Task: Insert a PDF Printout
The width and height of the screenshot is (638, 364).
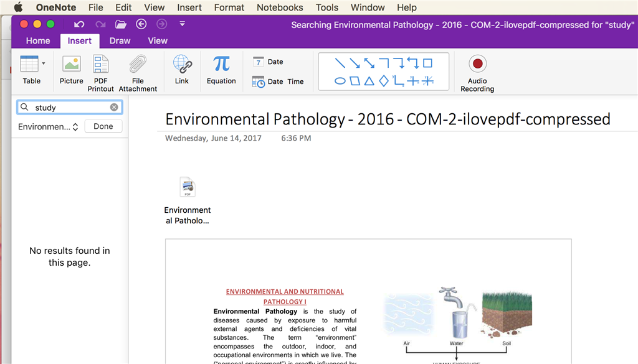Action: coord(100,73)
